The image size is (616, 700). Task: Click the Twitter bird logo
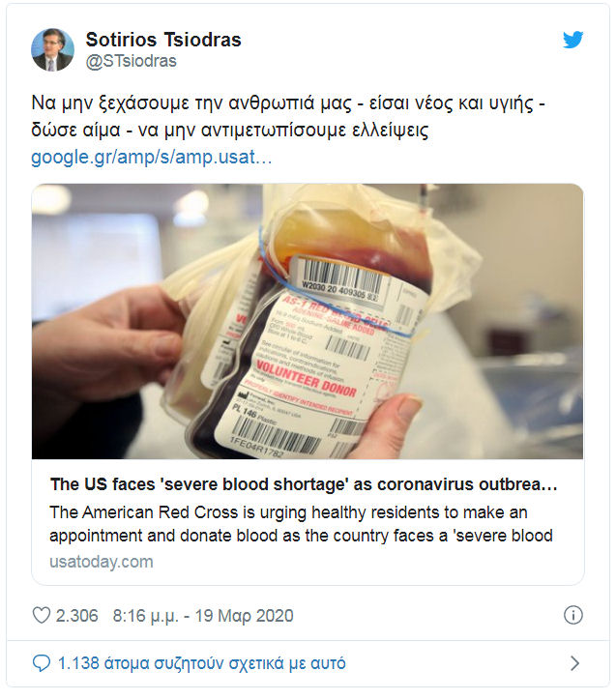[573, 40]
